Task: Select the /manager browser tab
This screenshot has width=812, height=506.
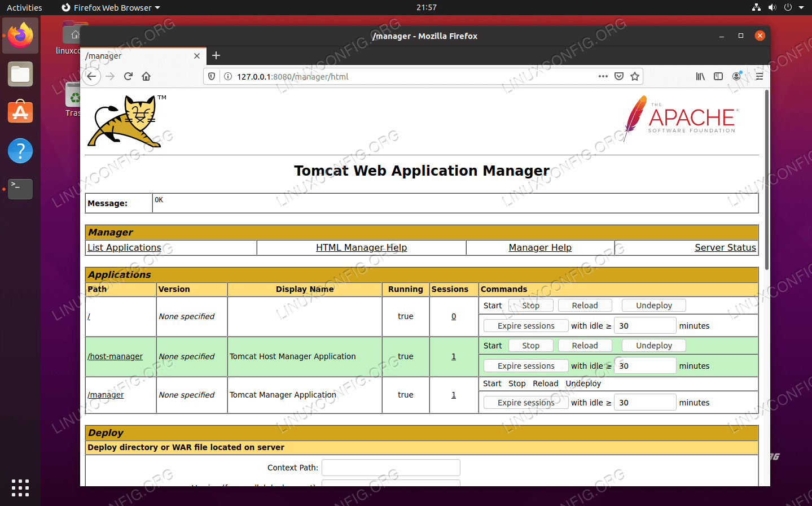Action: point(142,56)
